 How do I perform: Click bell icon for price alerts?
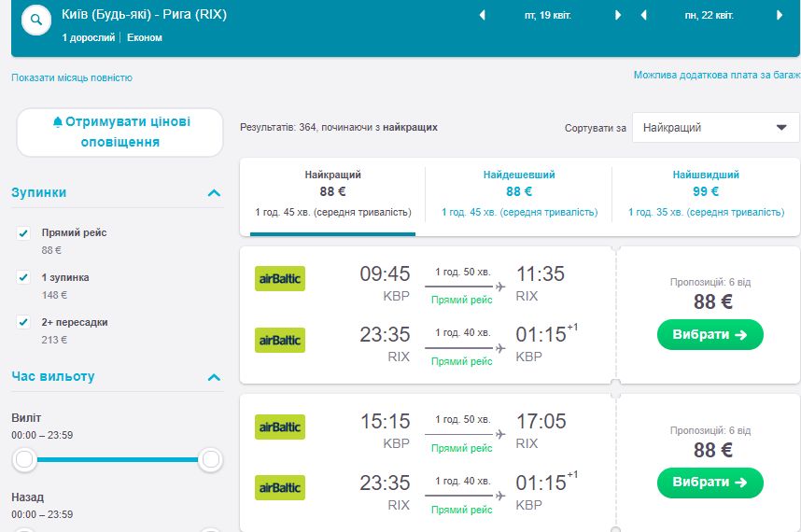[x=58, y=122]
